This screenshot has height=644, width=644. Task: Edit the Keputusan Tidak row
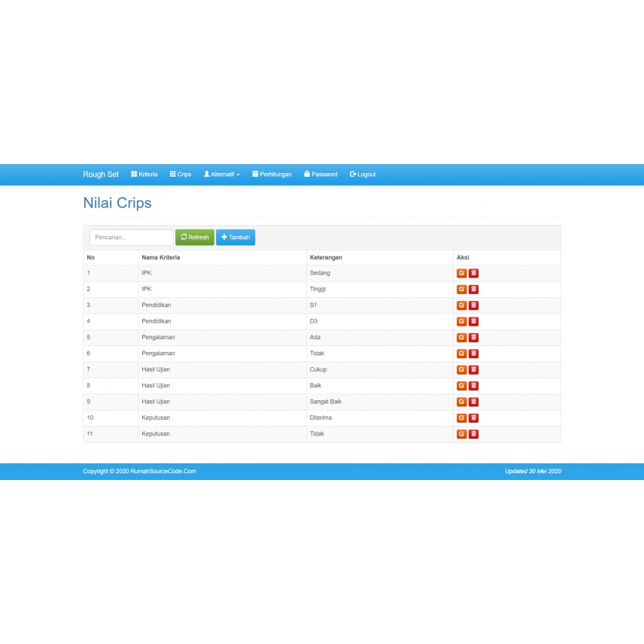point(462,433)
